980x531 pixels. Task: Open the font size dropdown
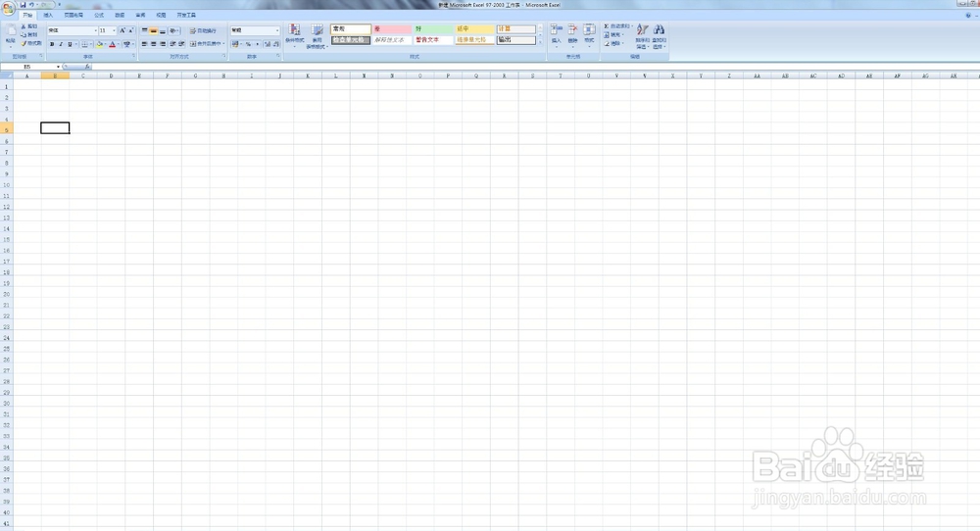pyautogui.click(x=114, y=30)
